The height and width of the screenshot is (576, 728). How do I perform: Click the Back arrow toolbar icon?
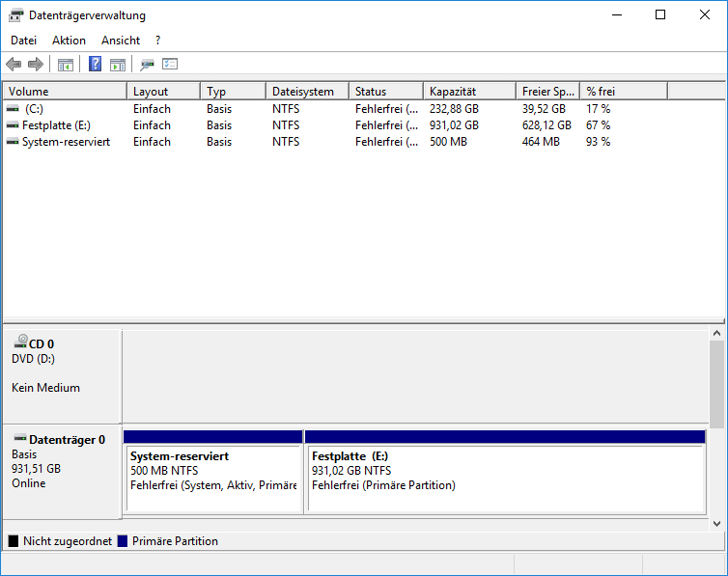pos(14,64)
